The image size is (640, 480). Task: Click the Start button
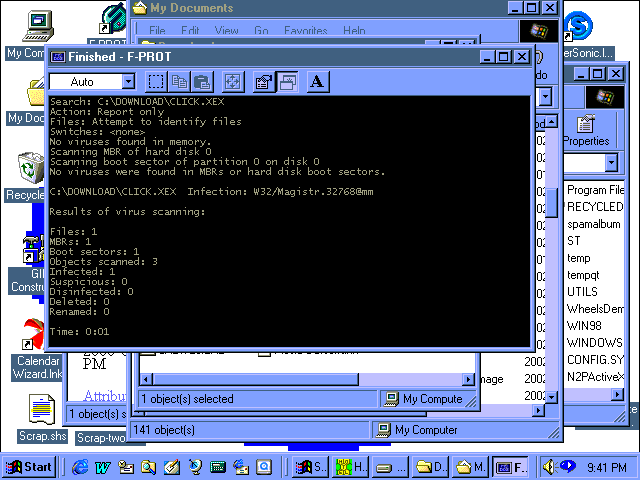tap(29, 466)
